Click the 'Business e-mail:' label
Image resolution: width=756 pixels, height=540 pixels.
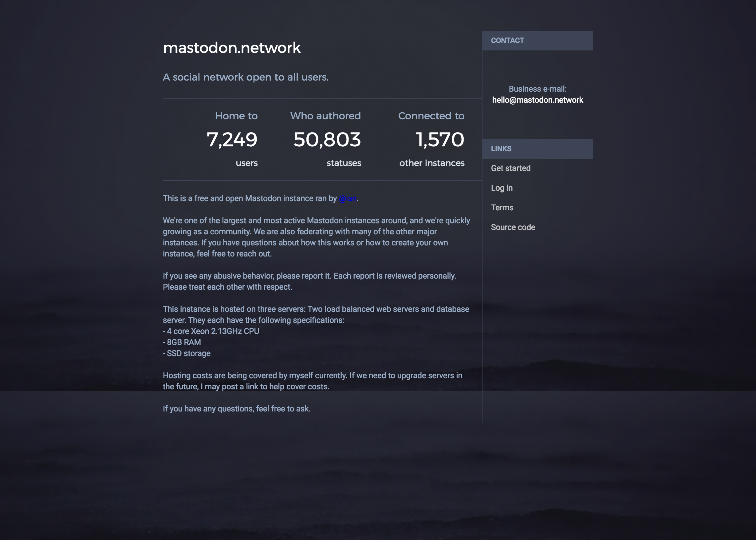[538, 89]
